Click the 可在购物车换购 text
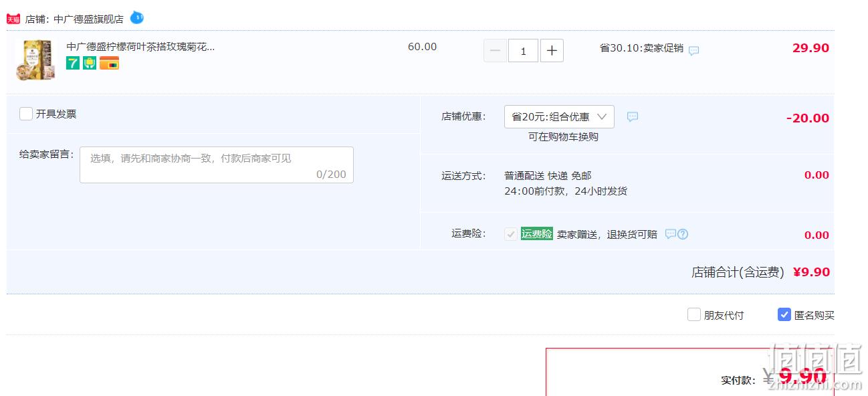868x396 pixels. [563, 136]
